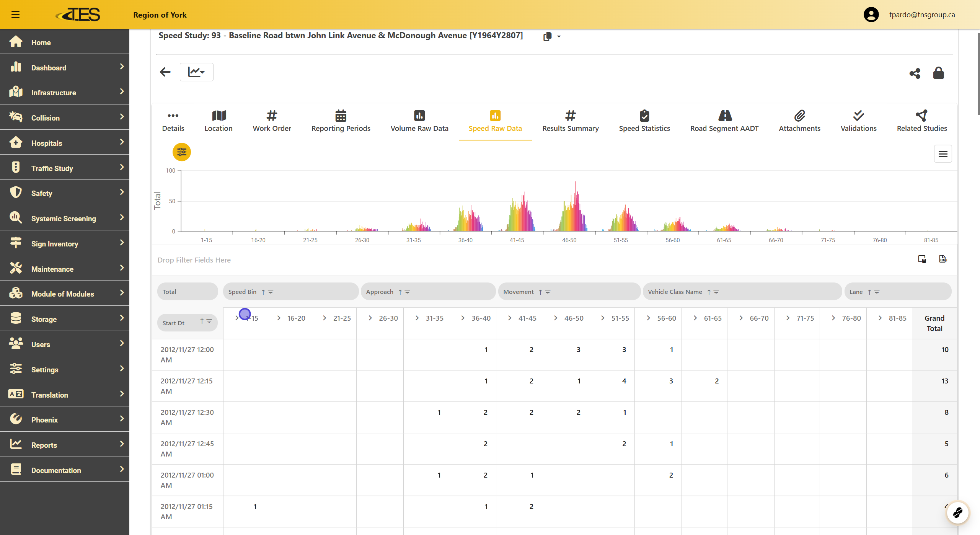The image size is (980, 535).
Task: Expand the 31-35 speed bin column
Action: [417, 318]
